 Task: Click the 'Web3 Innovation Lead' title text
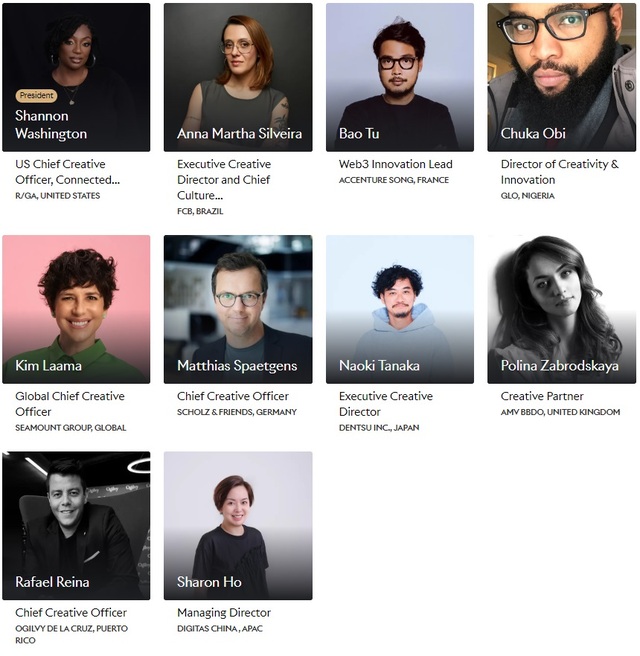tap(395, 164)
